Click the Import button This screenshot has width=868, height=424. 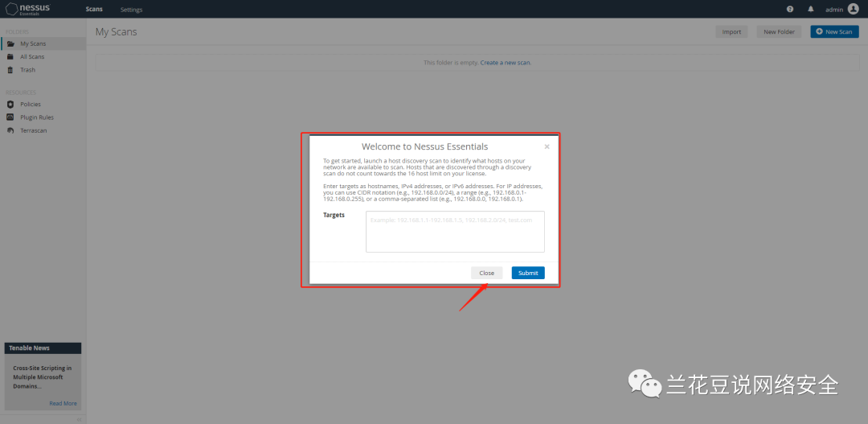[x=731, y=31]
